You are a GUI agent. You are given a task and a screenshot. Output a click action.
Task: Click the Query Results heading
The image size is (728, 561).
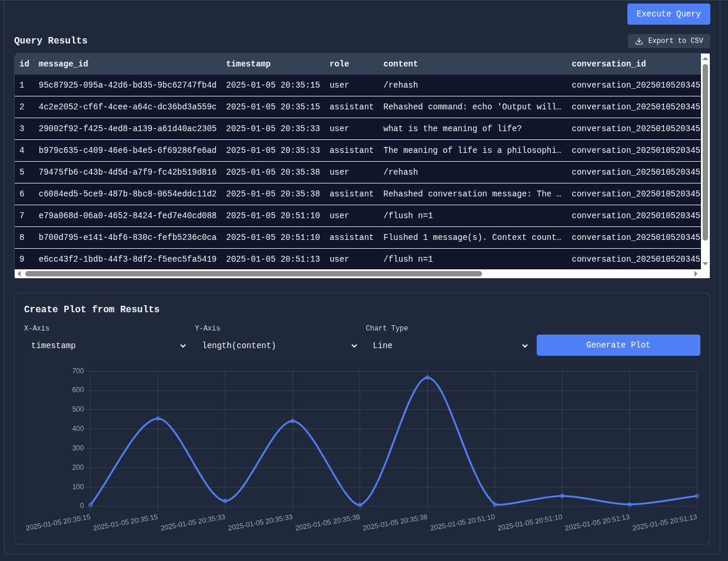pos(51,41)
